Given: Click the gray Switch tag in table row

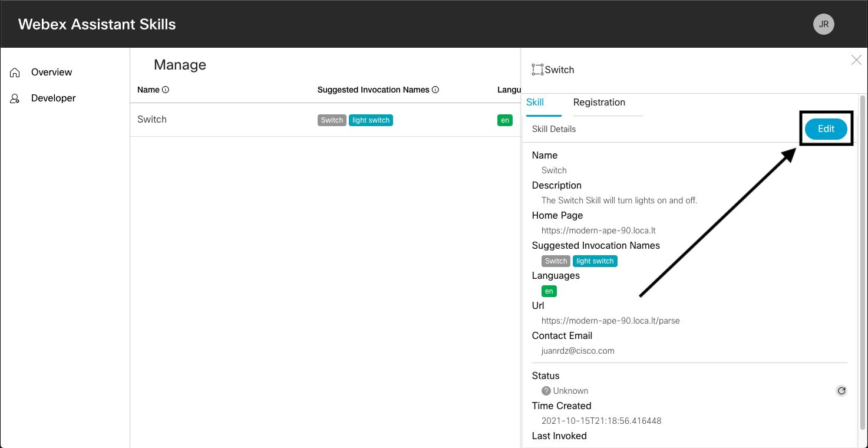Looking at the screenshot, I should (332, 120).
